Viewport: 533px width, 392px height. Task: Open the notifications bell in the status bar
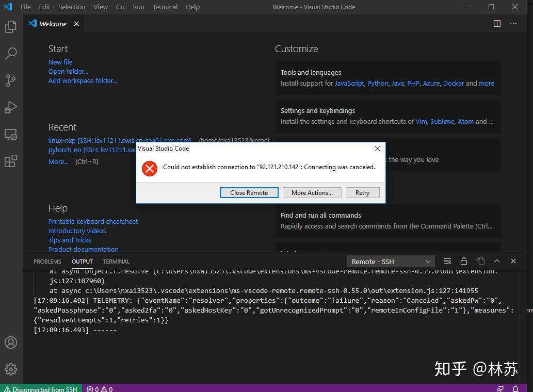pos(514,388)
